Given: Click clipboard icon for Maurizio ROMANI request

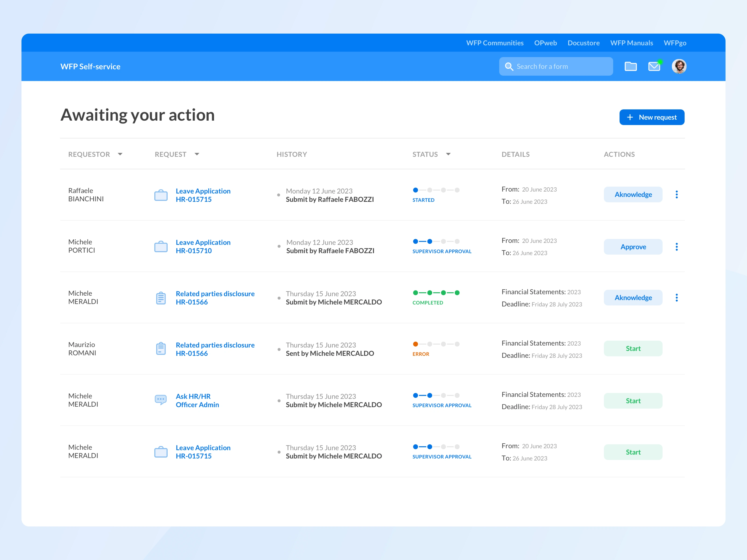Looking at the screenshot, I should 161,349.
